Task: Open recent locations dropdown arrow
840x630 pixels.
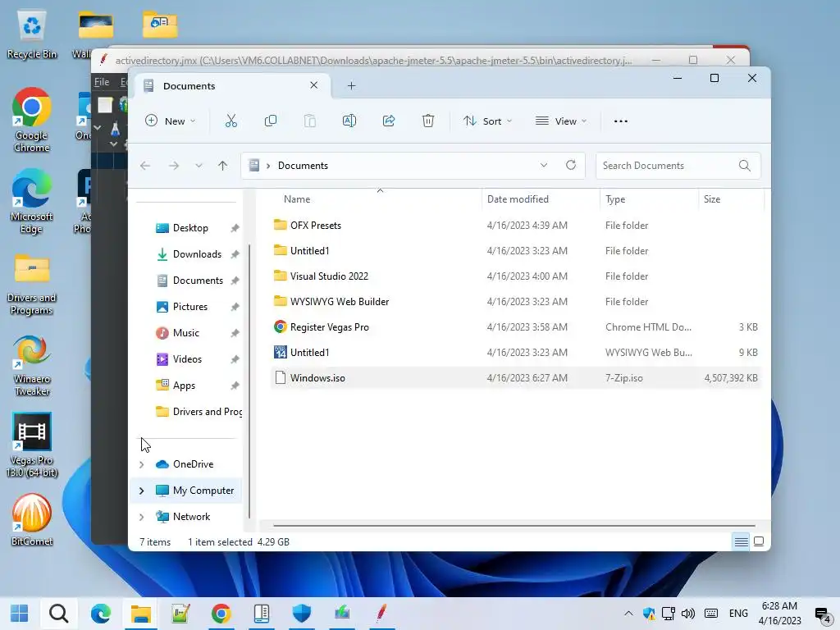Action: click(199, 166)
